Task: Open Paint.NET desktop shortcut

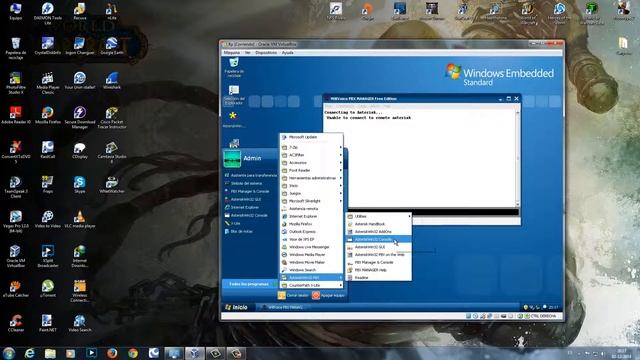Action: point(48,323)
